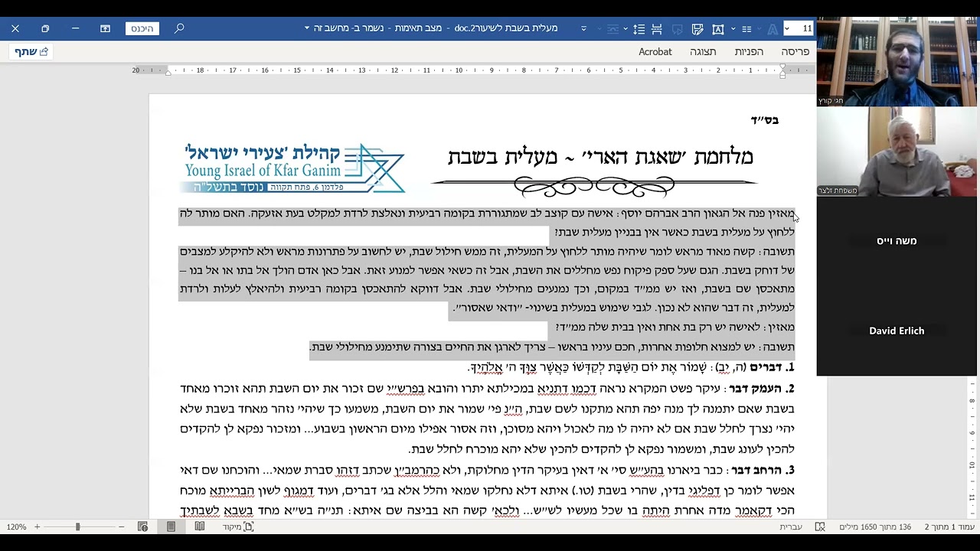Click the zoom out minus button
The height and width of the screenshot is (551, 980).
tap(121, 527)
